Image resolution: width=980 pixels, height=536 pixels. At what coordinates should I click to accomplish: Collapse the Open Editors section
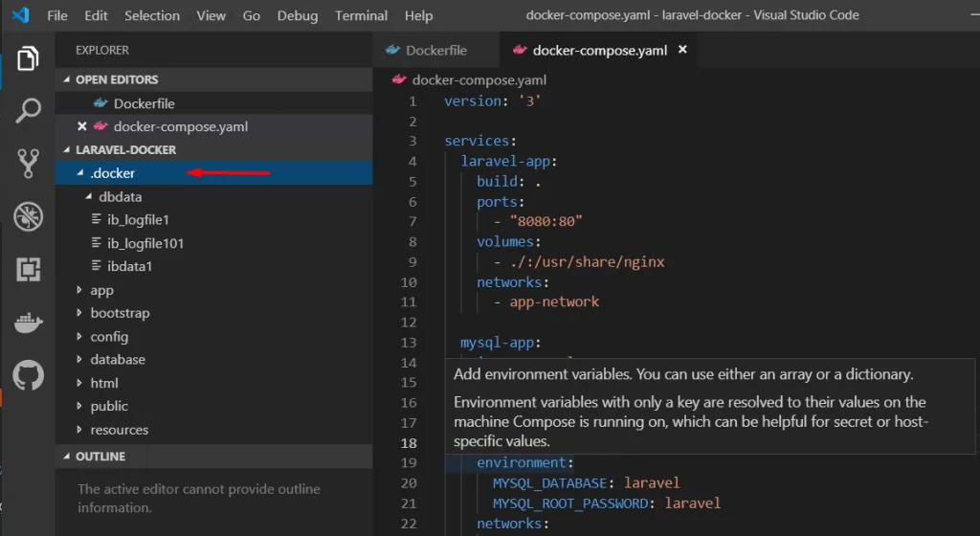tap(66, 79)
